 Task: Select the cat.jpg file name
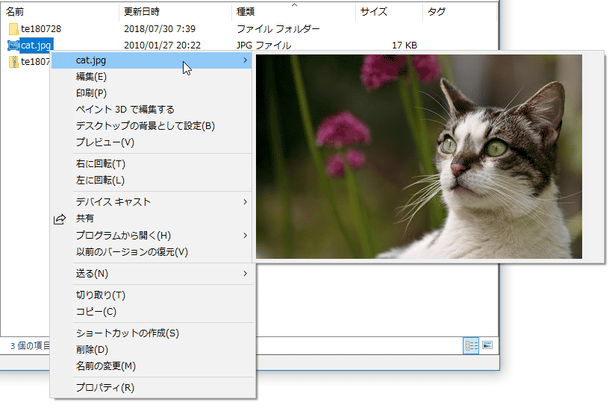(36, 46)
